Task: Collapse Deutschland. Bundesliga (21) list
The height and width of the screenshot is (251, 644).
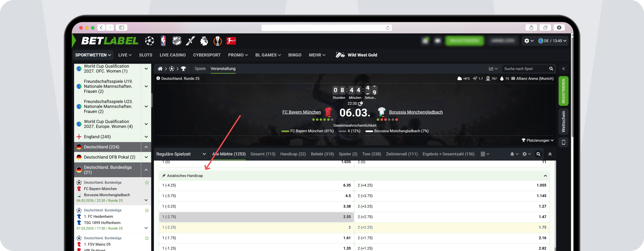Action: coord(146,170)
